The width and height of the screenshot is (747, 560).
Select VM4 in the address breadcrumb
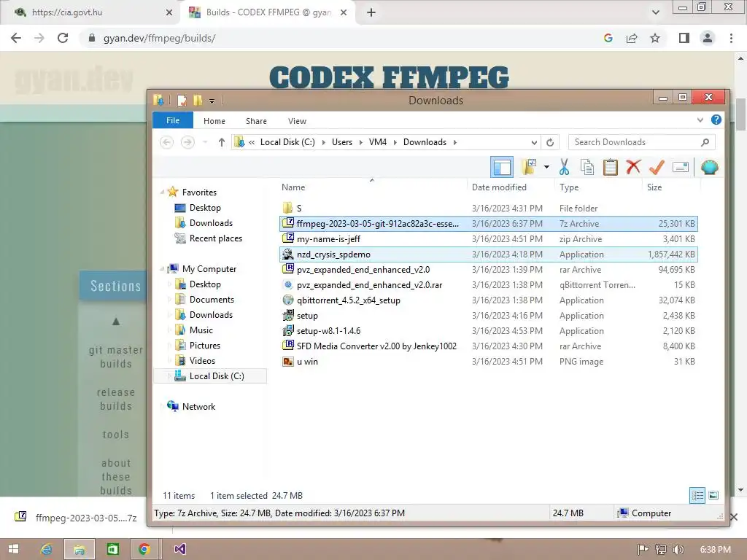click(378, 142)
